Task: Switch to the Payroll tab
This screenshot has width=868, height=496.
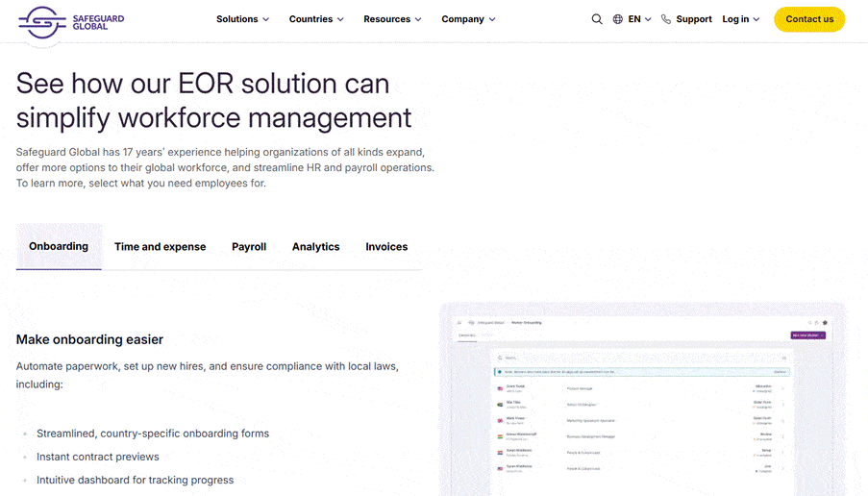Action: 249,247
